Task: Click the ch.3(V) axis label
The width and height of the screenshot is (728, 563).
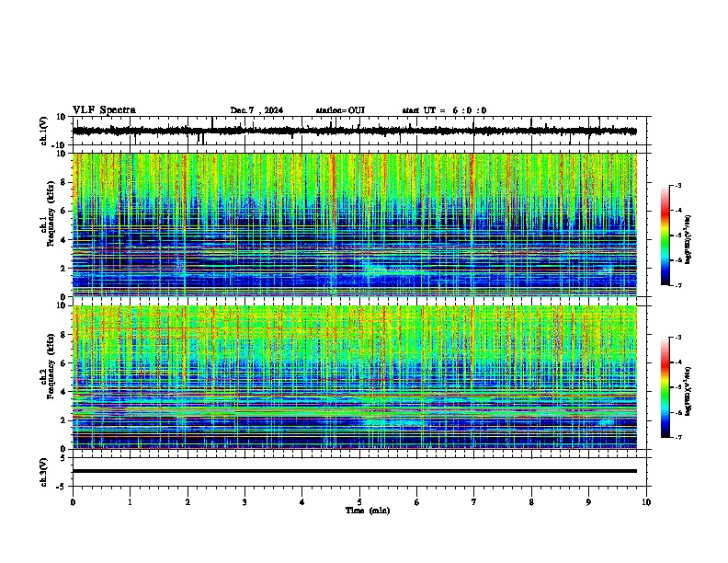Action: pos(44,472)
